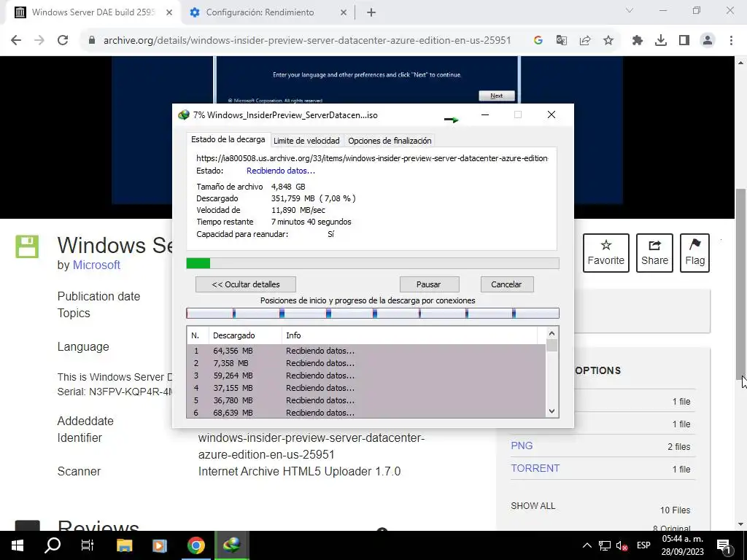Click the green download progress bar
Screen dimensions: 747x560
point(373,263)
